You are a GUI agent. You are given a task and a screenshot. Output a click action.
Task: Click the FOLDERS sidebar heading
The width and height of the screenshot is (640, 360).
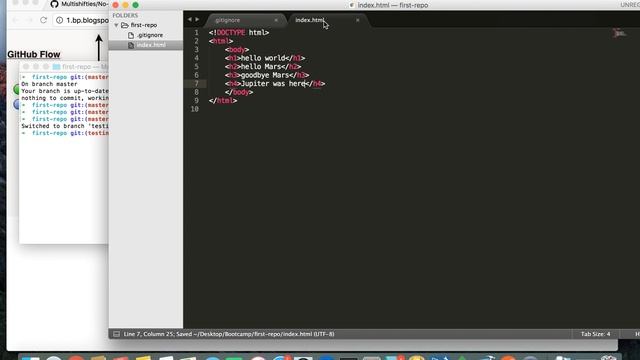[x=125, y=15]
